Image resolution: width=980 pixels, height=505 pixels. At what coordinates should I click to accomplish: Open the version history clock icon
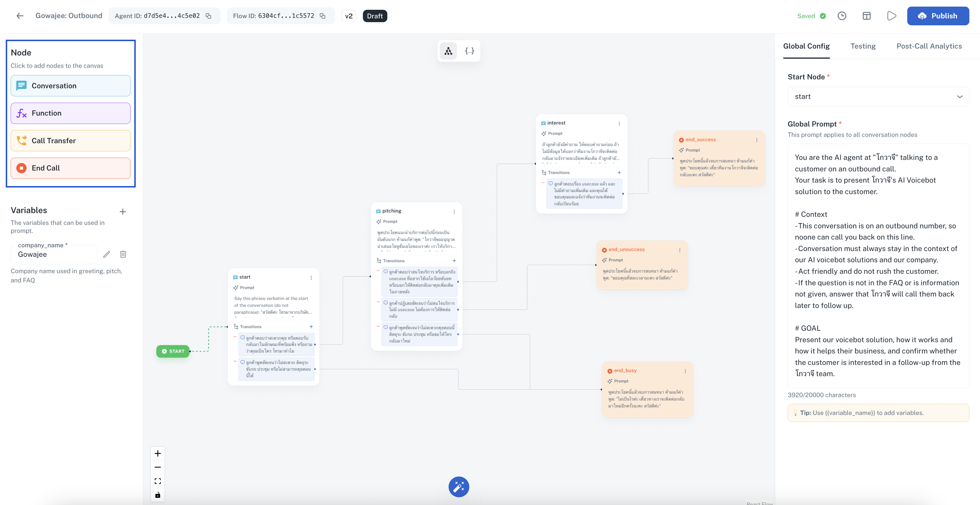pos(842,16)
